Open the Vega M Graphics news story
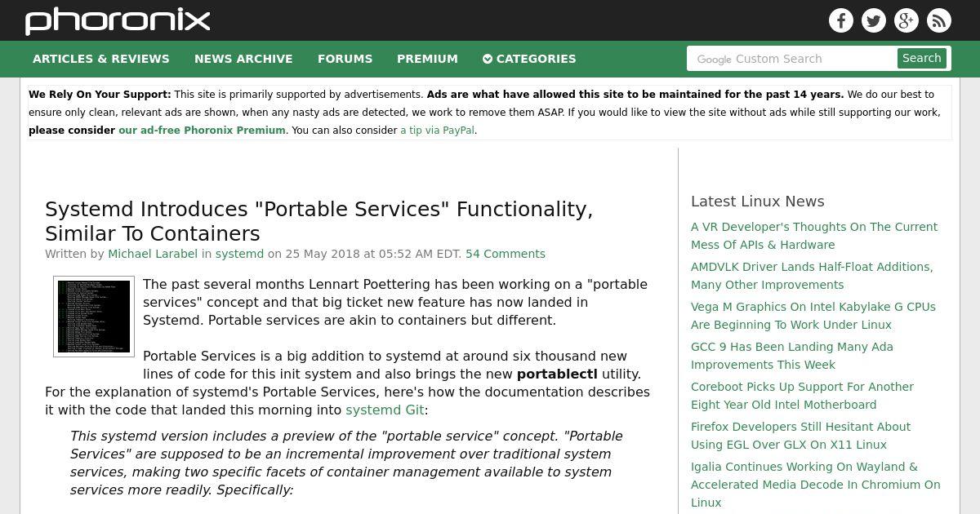Image resolution: width=980 pixels, height=514 pixels. point(813,316)
